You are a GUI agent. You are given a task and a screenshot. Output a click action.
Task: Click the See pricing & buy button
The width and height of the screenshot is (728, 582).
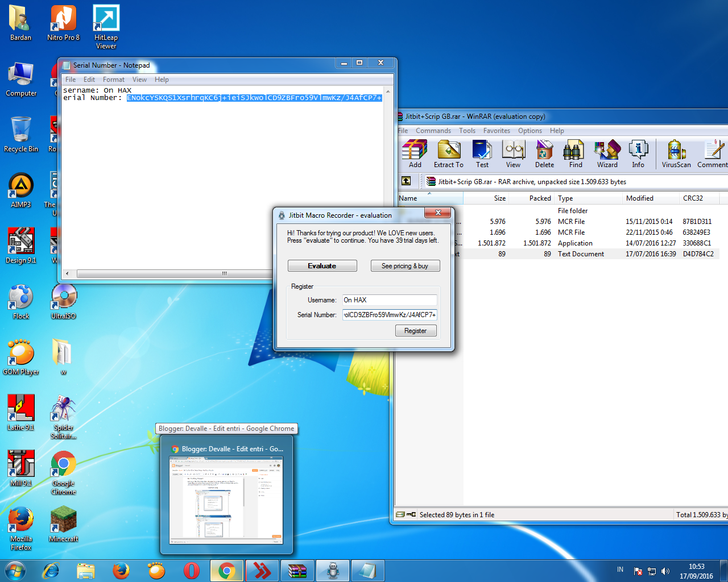point(405,265)
